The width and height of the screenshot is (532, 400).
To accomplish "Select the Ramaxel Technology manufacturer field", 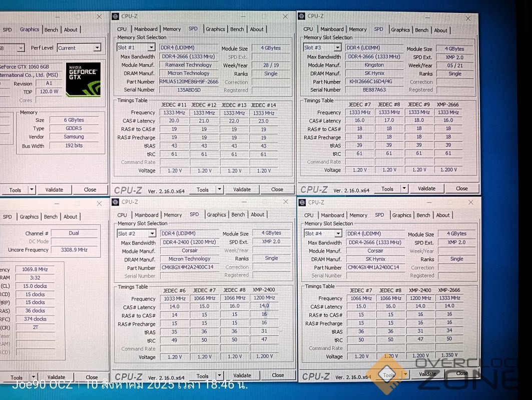I will click(x=189, y=65).
